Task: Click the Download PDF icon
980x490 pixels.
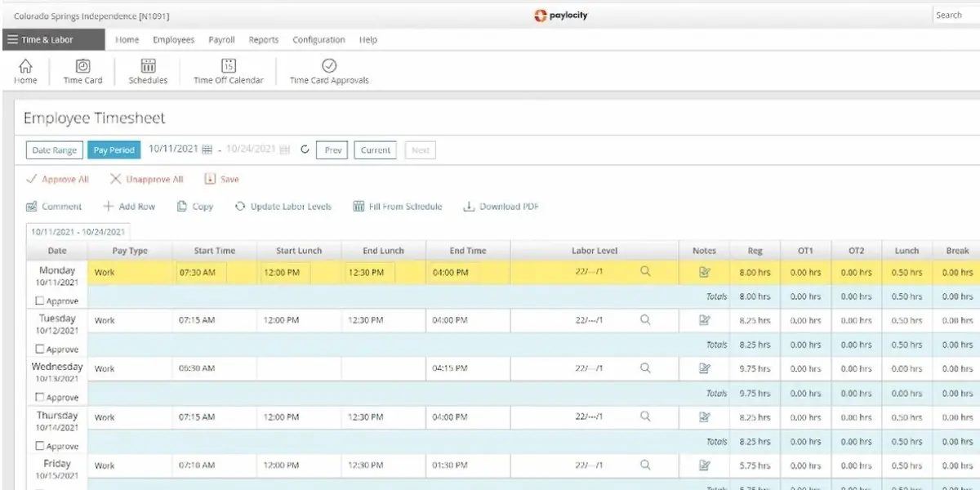Action: [x=469, y=207]
